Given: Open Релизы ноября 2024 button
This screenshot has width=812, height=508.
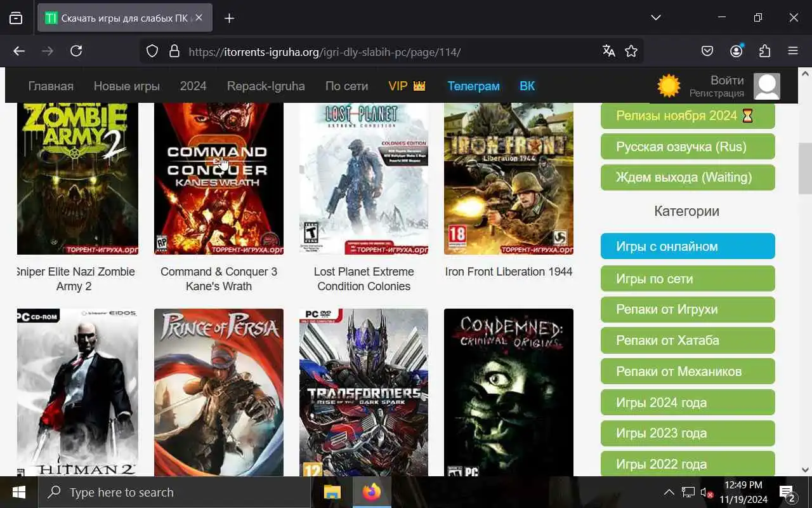Looking at the screenshot, I should pos(688,116).
